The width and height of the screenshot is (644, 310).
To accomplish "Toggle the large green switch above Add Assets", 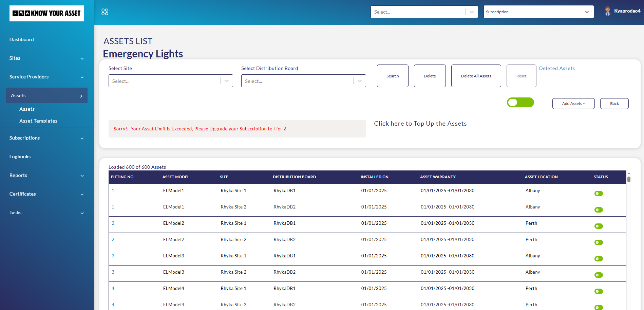I will (520, 103).
